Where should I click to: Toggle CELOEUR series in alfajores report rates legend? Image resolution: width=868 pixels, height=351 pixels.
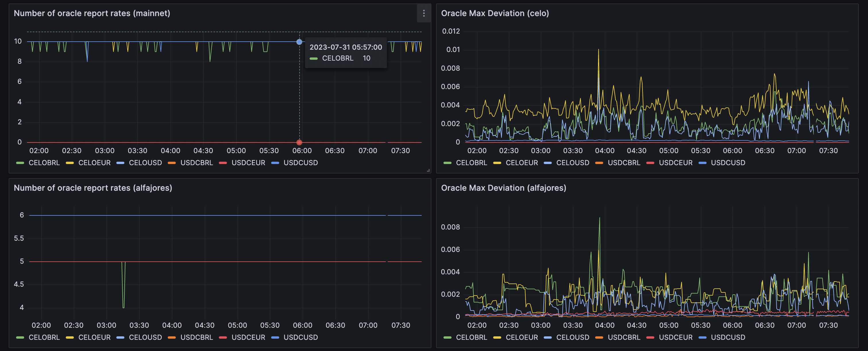click(94, 337)
